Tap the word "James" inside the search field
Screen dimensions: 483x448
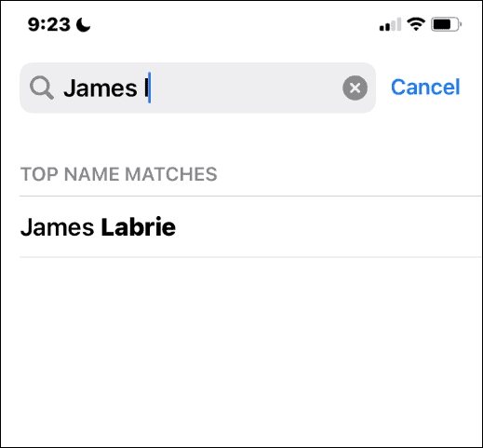[x=101, y=88]
